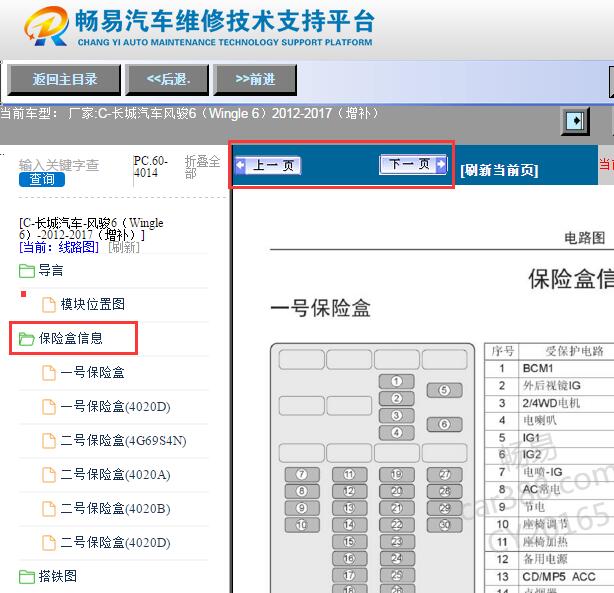Screen dimensions: 614x593
Task: Click the document icon beside 二号保险盒(4G69S4N)
Action: pyautogui.click(x=49, y=441)
